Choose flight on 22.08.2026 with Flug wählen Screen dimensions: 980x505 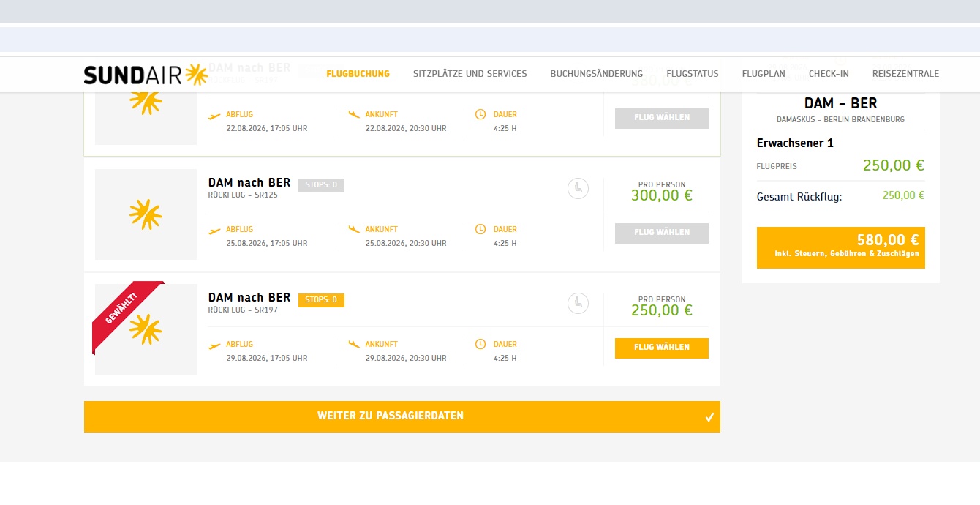point(662,118)
